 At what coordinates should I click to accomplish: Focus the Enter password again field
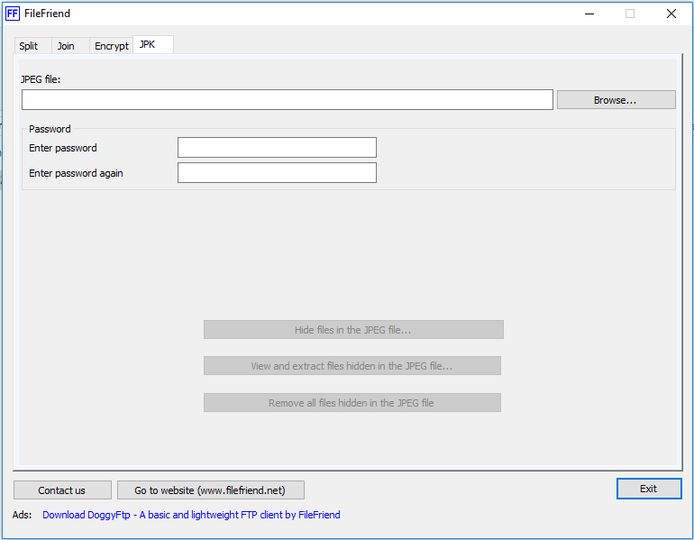[x=277, y=173]
